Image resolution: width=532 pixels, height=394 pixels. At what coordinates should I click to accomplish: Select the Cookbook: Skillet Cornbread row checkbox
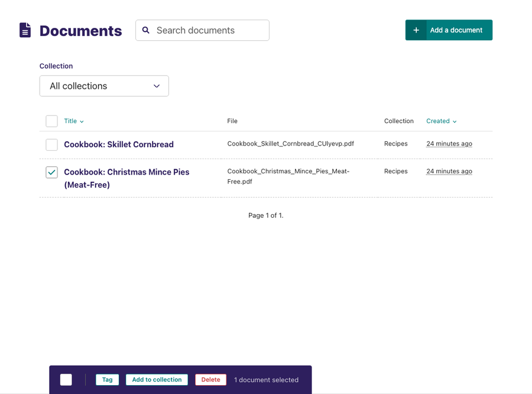pyautogui.click(x=51, y=144)
